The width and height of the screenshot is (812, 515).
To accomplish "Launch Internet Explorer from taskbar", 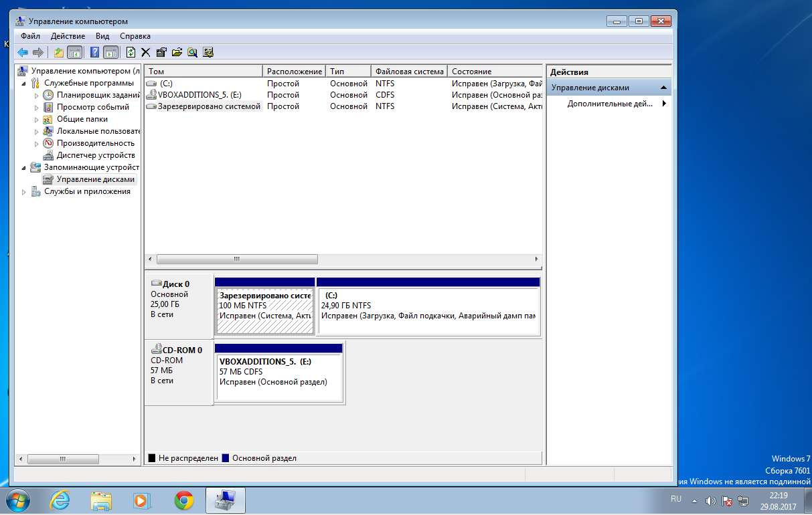I will point(60,500).
